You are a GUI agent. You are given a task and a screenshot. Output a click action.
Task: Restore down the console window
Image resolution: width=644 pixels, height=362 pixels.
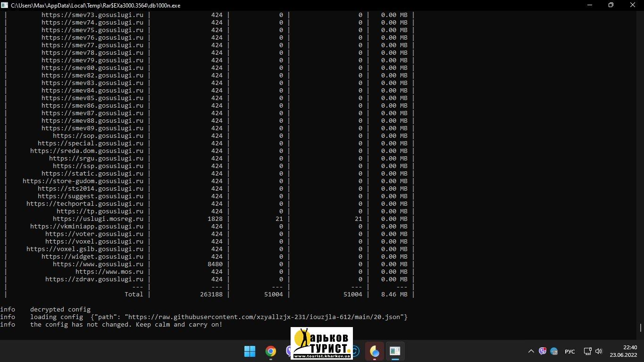611,5
